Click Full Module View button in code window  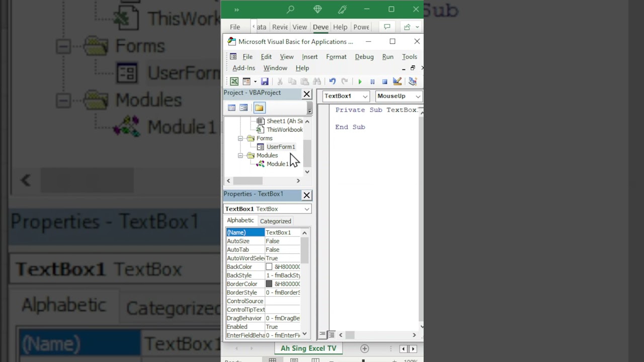pyautogui.click(x=331, y=335)
